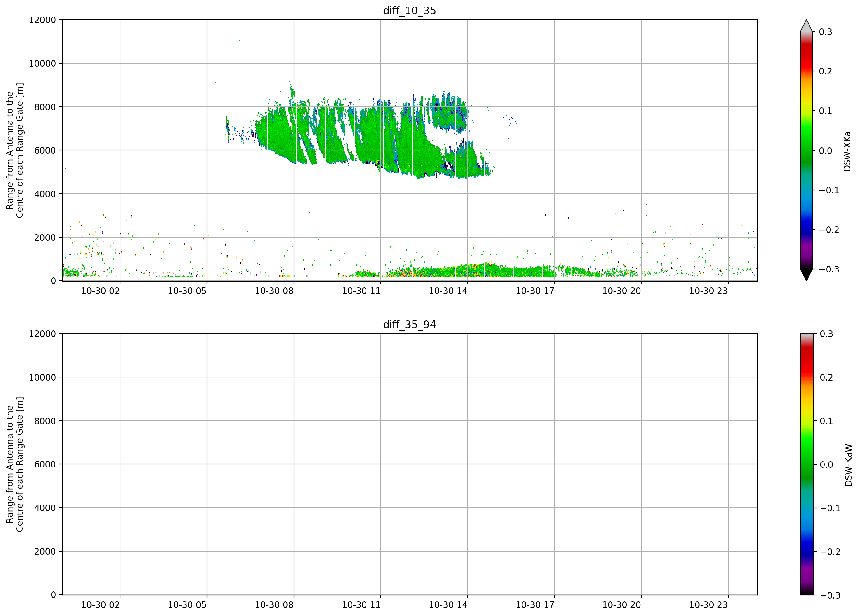Click the bottom plot 10-30 20 time label

coord(621,605)
